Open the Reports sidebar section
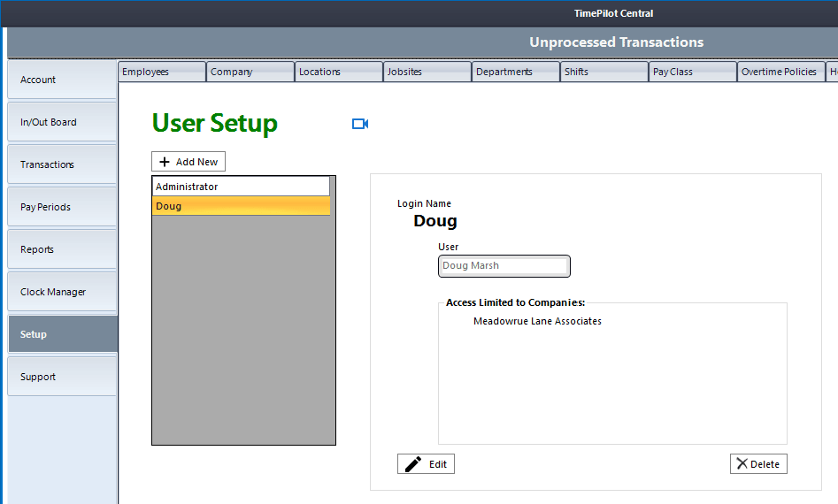 pyautogui.click(x=62, y=249)
